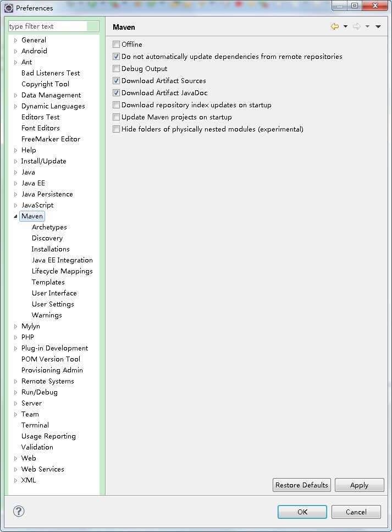
Task: Open Installations under Maven
Action: point(51,249)
